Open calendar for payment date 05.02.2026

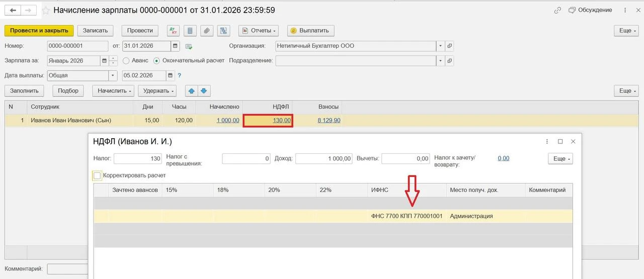pos(171,76)
